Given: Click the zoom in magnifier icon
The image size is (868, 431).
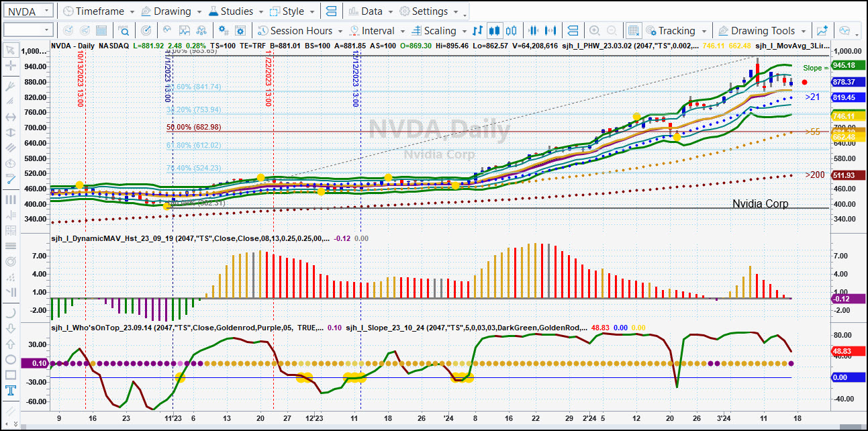Looking at the screenshot, I should 595,30.
